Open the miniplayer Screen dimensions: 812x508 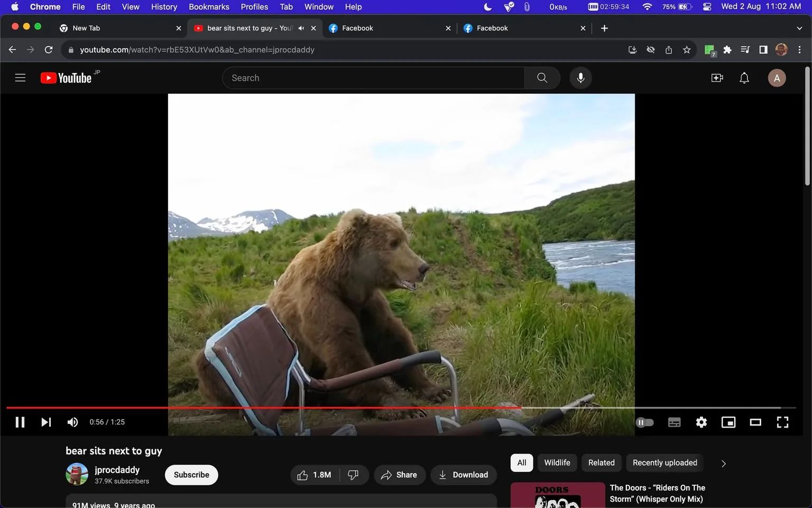pyautogui.click(x=728, y=422)
